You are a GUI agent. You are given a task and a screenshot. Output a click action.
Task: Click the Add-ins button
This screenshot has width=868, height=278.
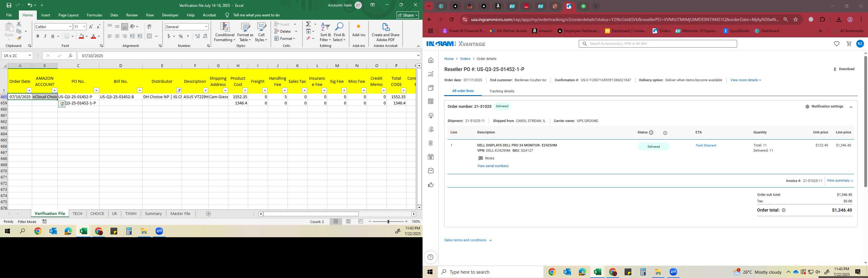(x=359, y=30)
